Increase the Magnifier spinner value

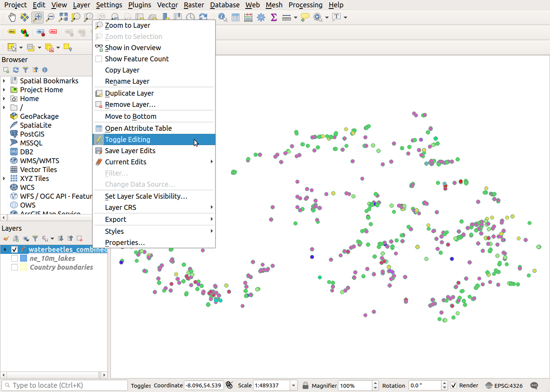point(375,383)
